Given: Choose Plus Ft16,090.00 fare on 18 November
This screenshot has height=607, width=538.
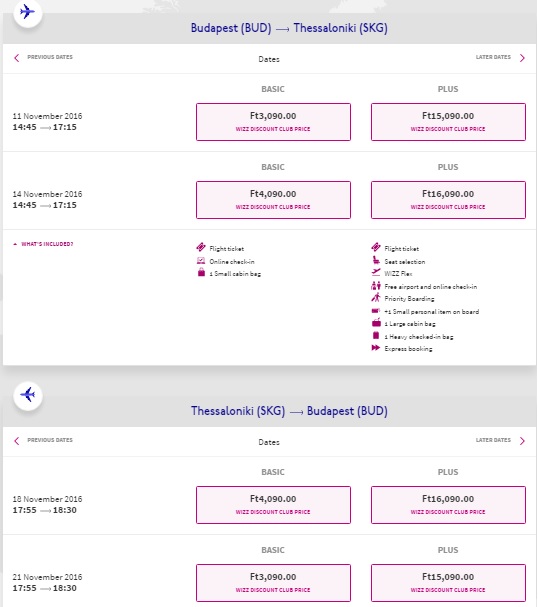Looking at the screenshot, I should tap(448, 505).
